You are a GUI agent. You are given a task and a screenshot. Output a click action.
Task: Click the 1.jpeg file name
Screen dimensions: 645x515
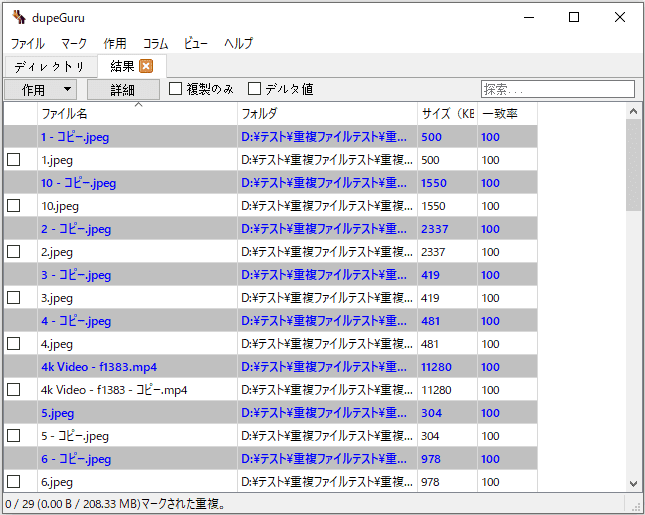[57, 160]
